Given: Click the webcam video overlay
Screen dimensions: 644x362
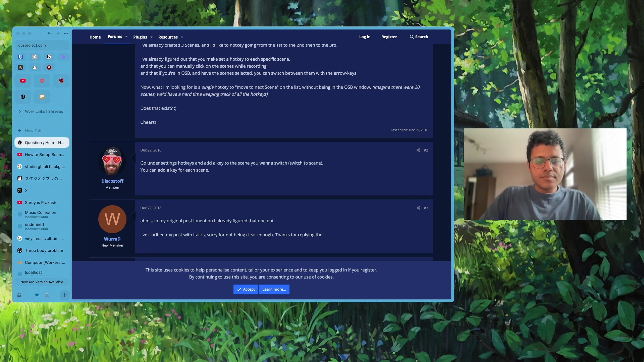Looking at the screenshot, I should (545, 174).
